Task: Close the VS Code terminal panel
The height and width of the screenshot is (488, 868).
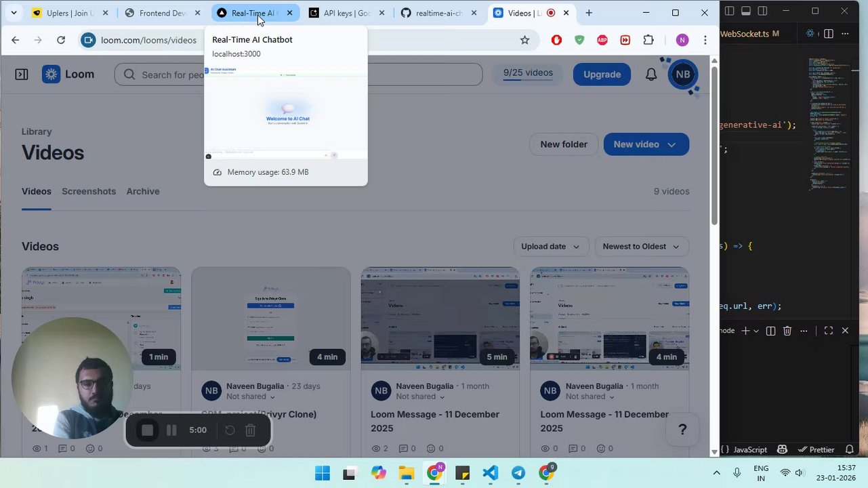Action: pyautogui.click(x=845, y=331)
